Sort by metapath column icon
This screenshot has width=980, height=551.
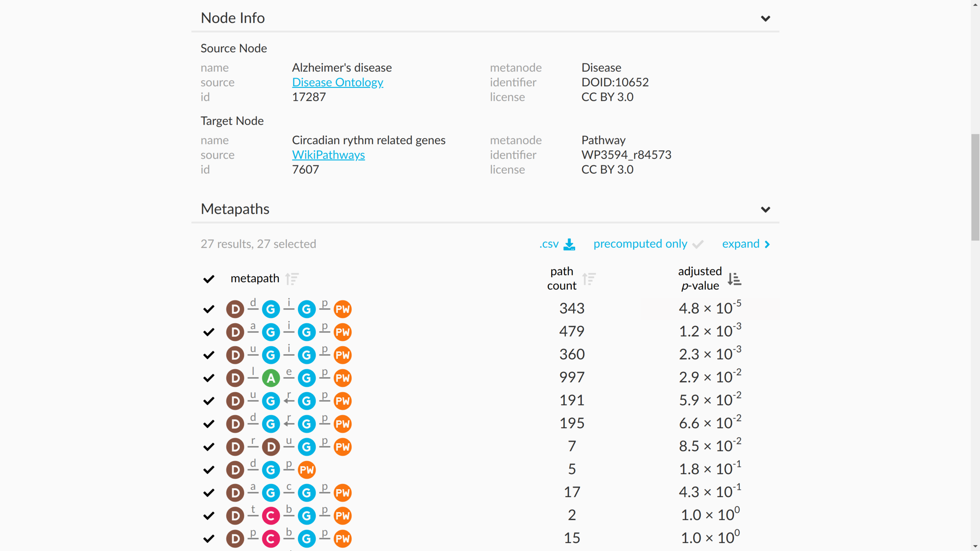[x=292, y=279]
